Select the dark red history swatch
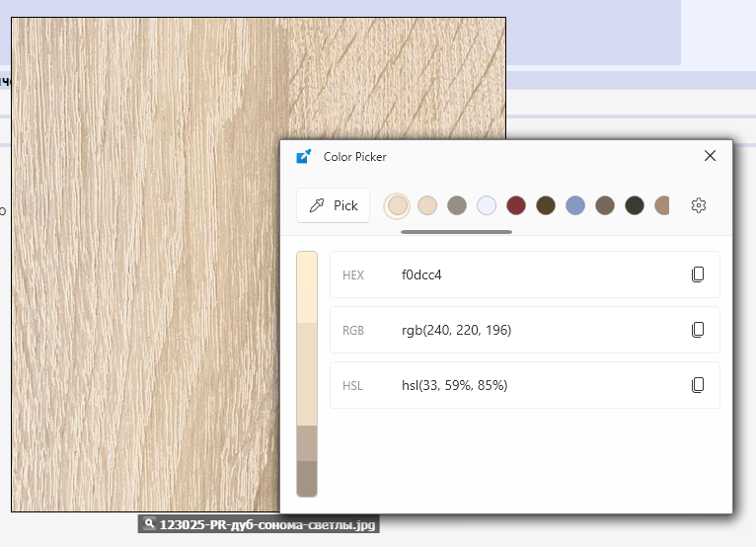 [516, 205]
